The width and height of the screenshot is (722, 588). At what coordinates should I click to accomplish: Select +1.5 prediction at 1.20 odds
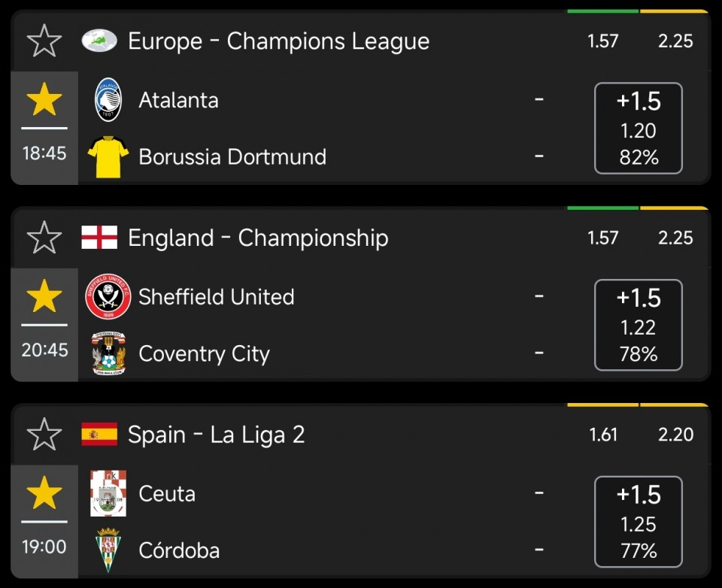[x=639, y=129]
